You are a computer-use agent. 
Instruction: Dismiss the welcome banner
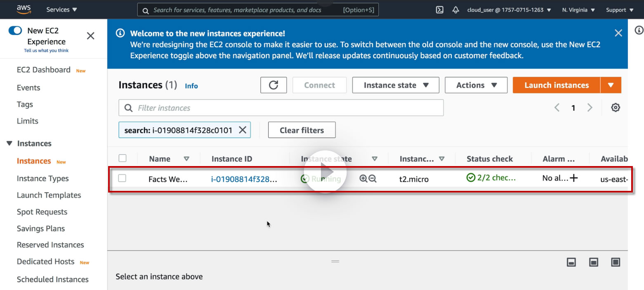pyautogui.click(x=618, y=33)
